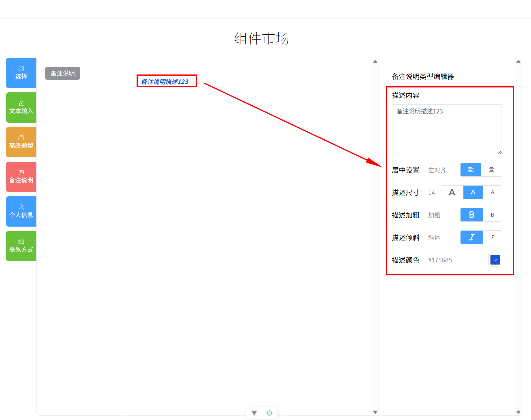Click the 居中设置 label
This screenshot has width=531, height=420.
pyautogui.click(x=405, y=170)
